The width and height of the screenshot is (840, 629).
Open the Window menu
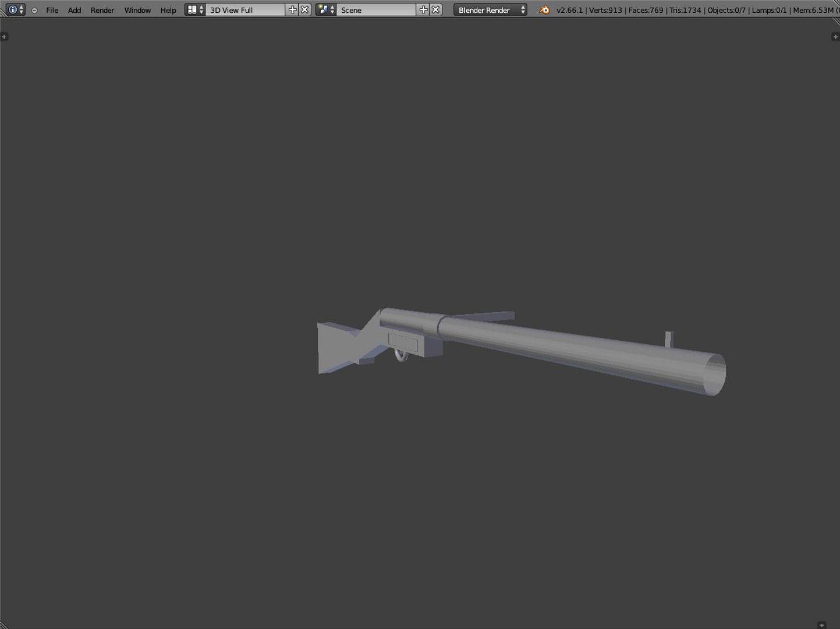(137, 10)
